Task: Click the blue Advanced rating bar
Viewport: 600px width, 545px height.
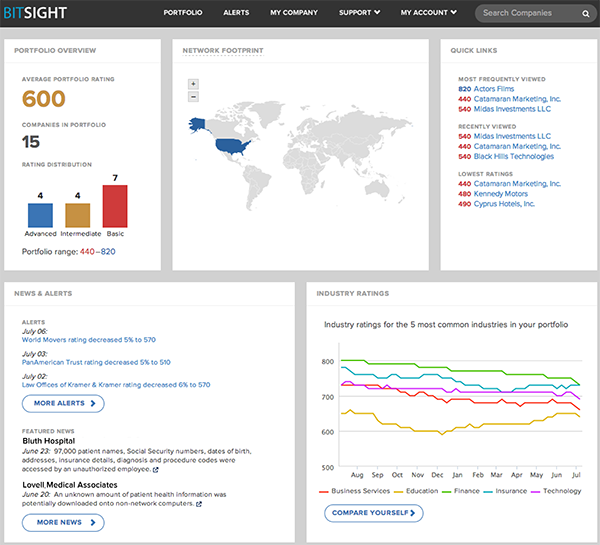Action: (40, 215)
